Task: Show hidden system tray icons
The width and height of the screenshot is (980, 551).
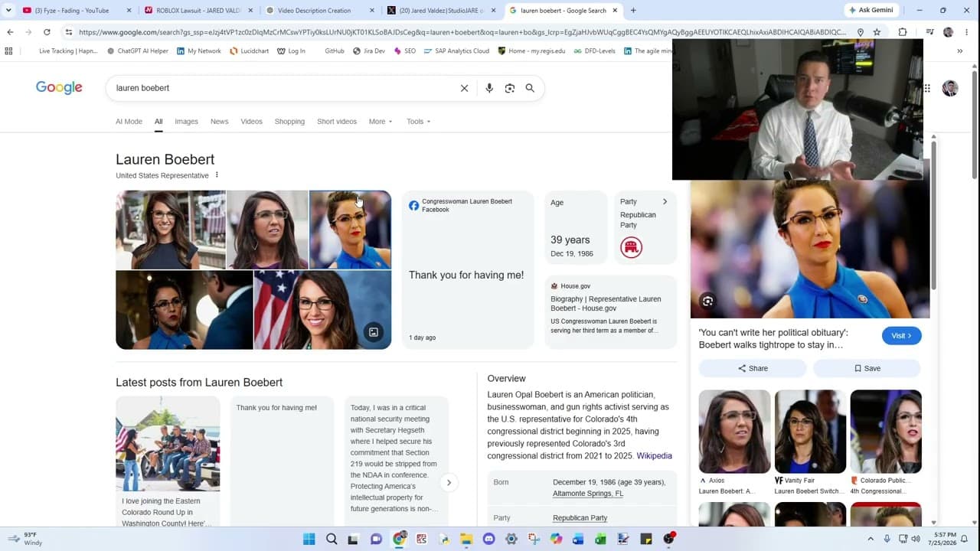Action: (871, 539)
